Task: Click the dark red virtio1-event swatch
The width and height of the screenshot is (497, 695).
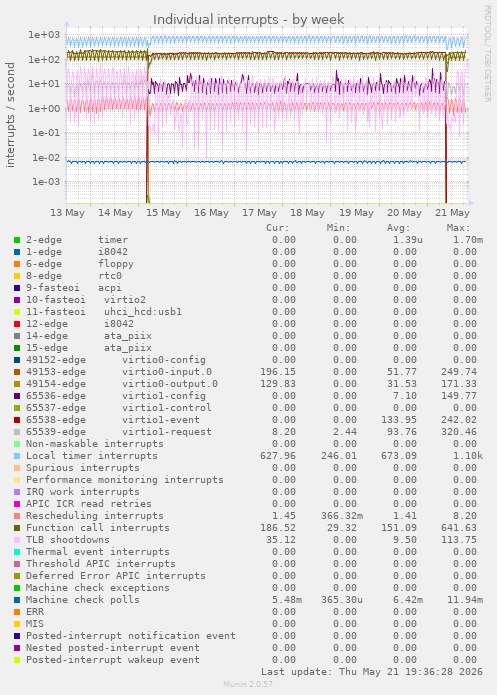Action: (x=17, y=420)
